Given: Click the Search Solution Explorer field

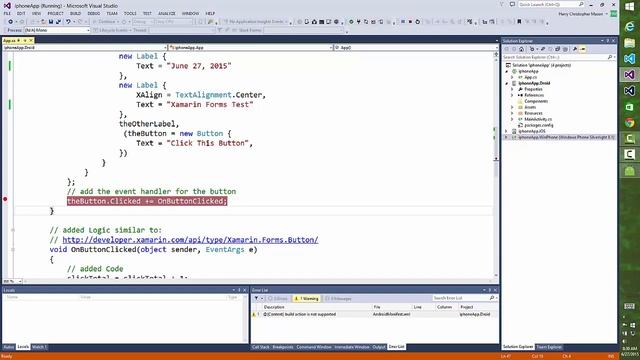Looking at the screenshot, I should 558,57.
